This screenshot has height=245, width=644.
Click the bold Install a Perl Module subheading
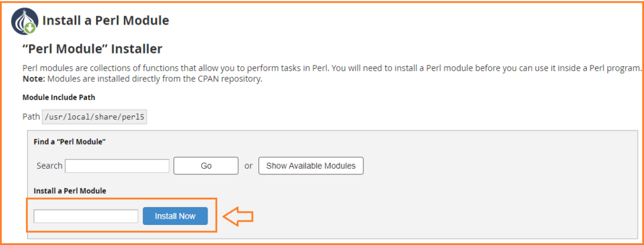point(70,191)
